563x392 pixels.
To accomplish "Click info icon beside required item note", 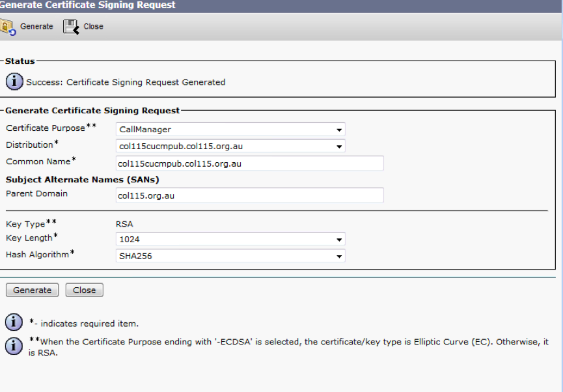I will 14,322.
